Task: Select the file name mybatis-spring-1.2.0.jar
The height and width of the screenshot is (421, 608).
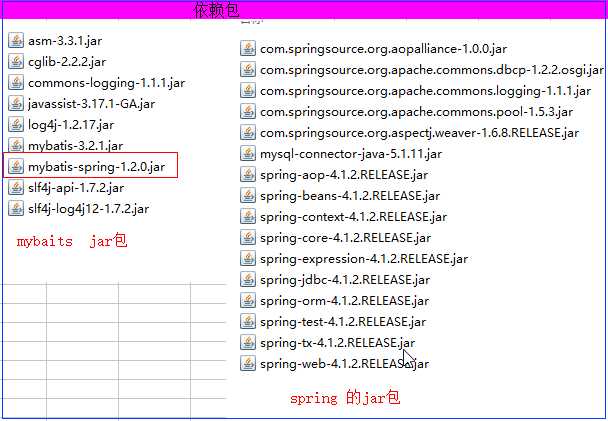Action: pyautogui.click(x=97, y=167)
